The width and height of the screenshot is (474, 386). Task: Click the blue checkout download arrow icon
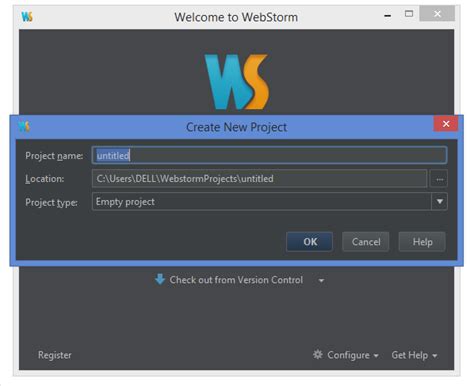tap(160, 279)
